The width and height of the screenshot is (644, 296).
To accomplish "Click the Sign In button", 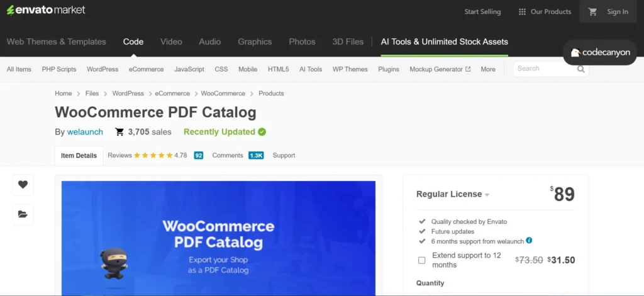I will point(618,12).
